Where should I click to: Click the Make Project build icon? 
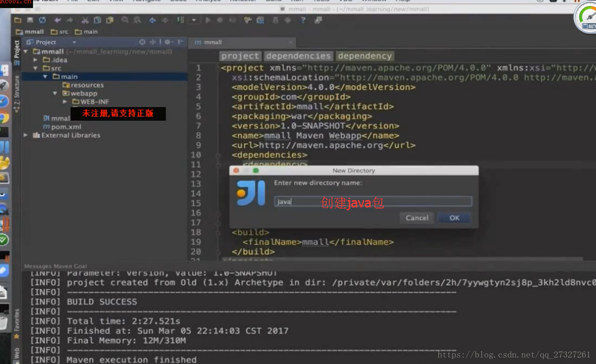point(180,20)
